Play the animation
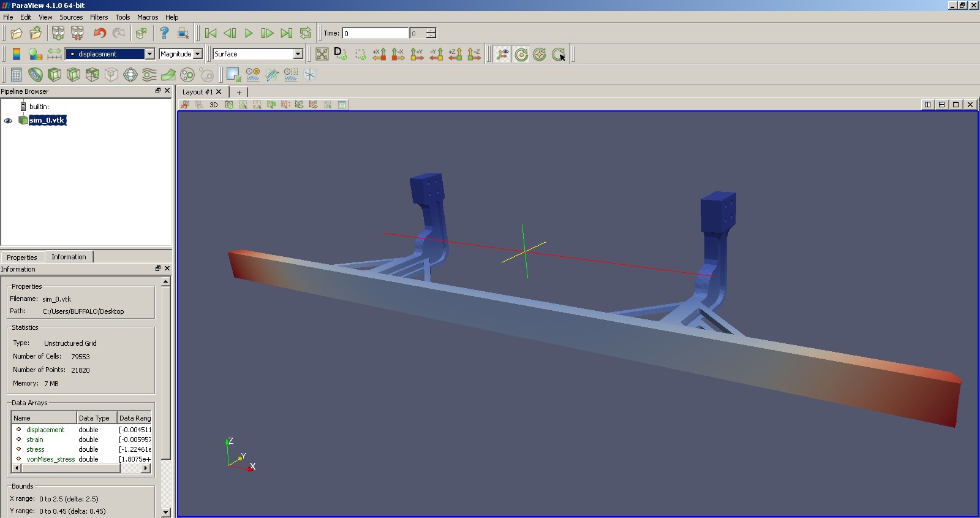The width and height of the screenshot is (980, 518). [x=249, y=33]
